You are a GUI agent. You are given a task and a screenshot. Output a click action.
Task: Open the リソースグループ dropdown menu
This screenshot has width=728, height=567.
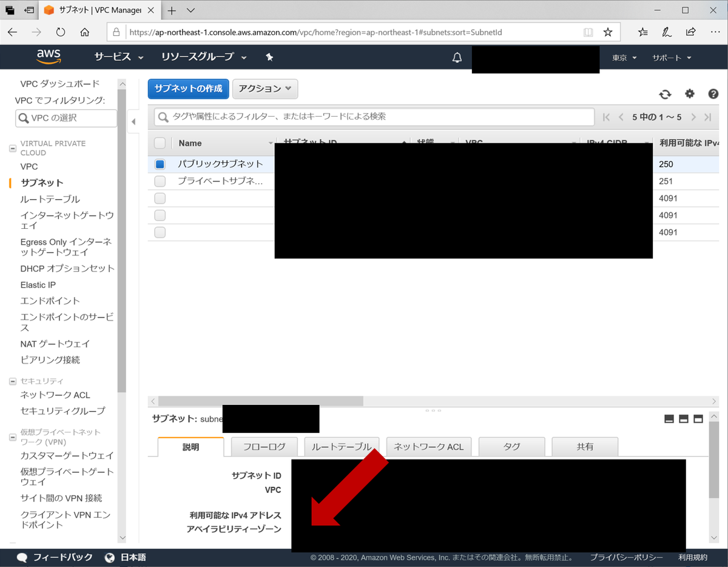204,57
